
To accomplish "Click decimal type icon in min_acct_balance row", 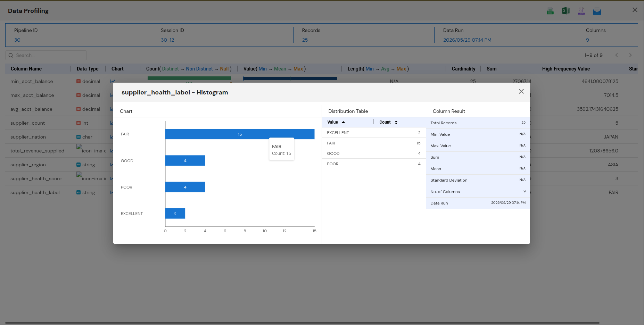I will click(79, 81).
